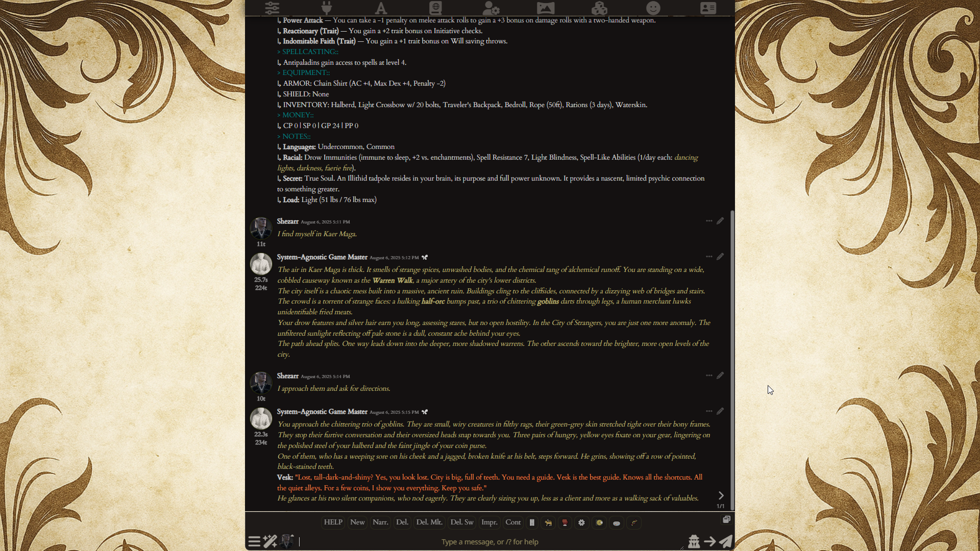
Task: Click the Del. quick reply button
Action: (402, 522)
